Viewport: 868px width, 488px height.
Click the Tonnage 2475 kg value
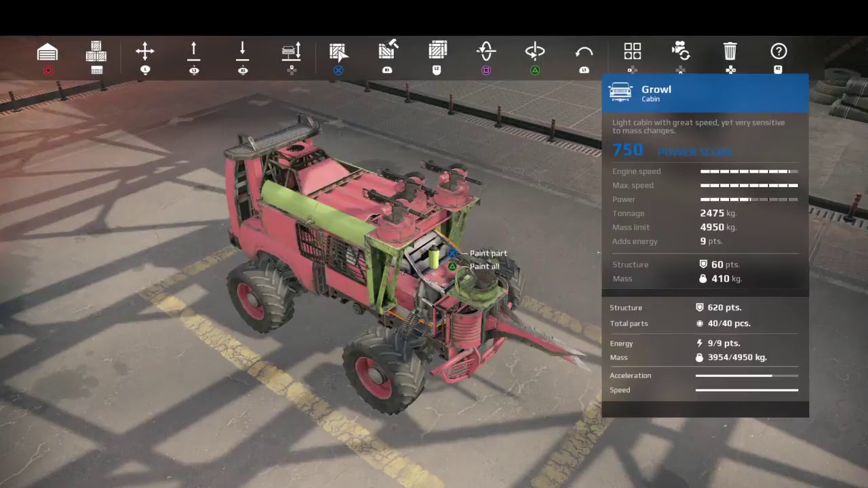718,213
